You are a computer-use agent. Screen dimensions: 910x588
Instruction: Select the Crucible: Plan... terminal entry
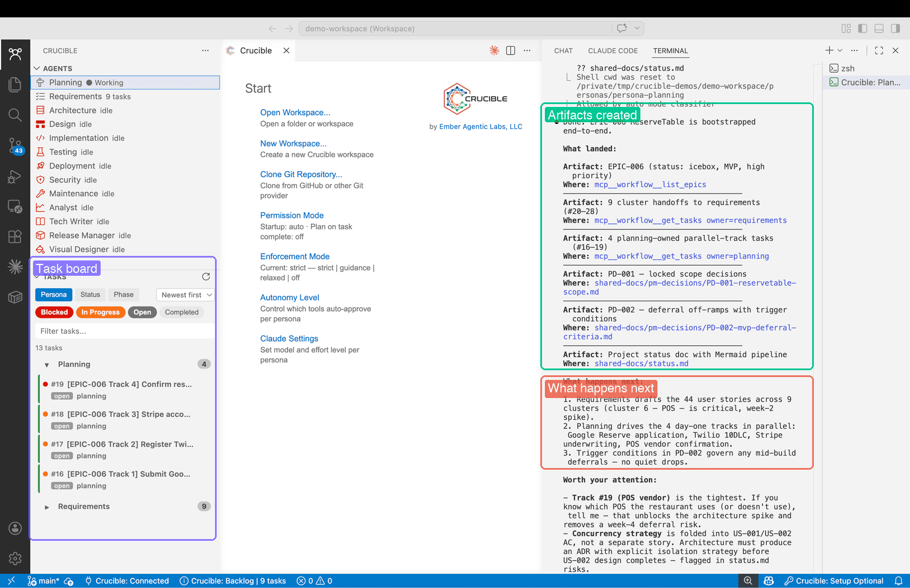pos(866,82)
